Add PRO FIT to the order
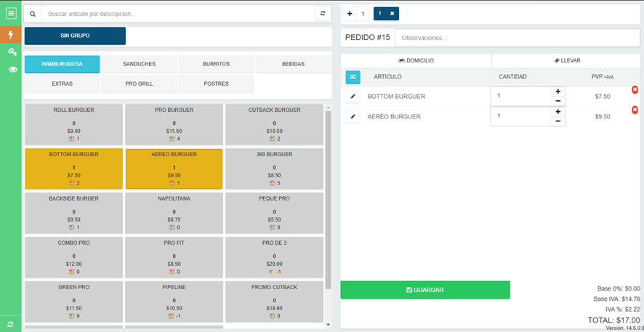The image size is (644, 332). (x=174, y=257)
